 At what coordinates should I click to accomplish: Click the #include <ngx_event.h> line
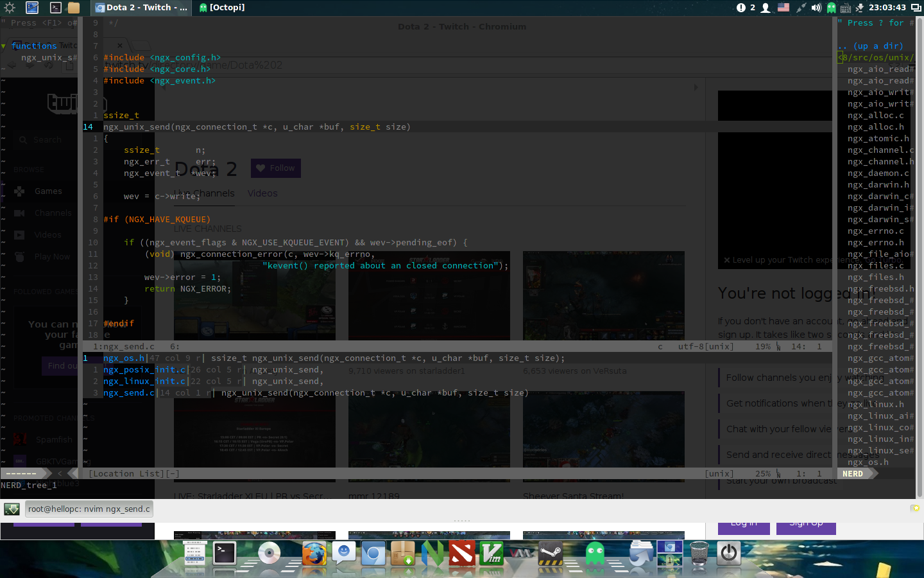pos(159,81)
